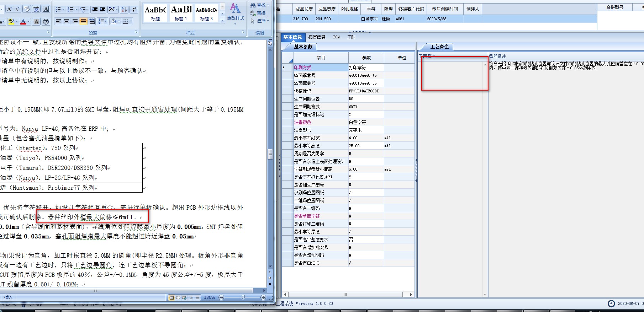Screen dimensions: 644x312
Task: Click 插入 mode in Word status bar
Action: [x=8, y=297]
